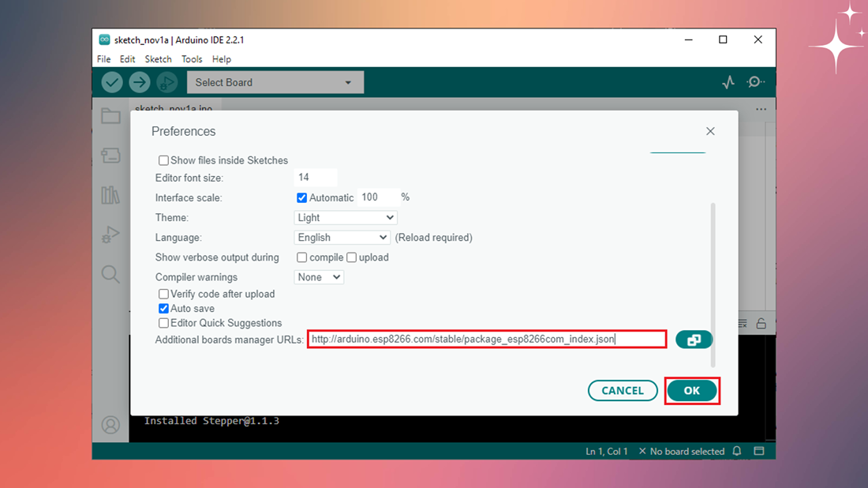This screenshot has width=868, height=488.
Task: Check Verify code after upload
Action: pos(163,294)
